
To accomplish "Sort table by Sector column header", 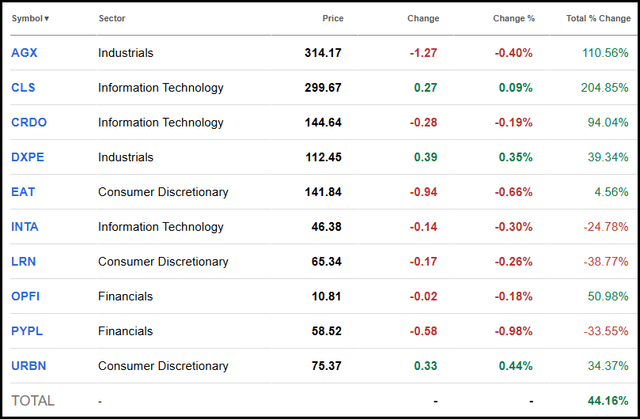I will (x=112, y=19).
